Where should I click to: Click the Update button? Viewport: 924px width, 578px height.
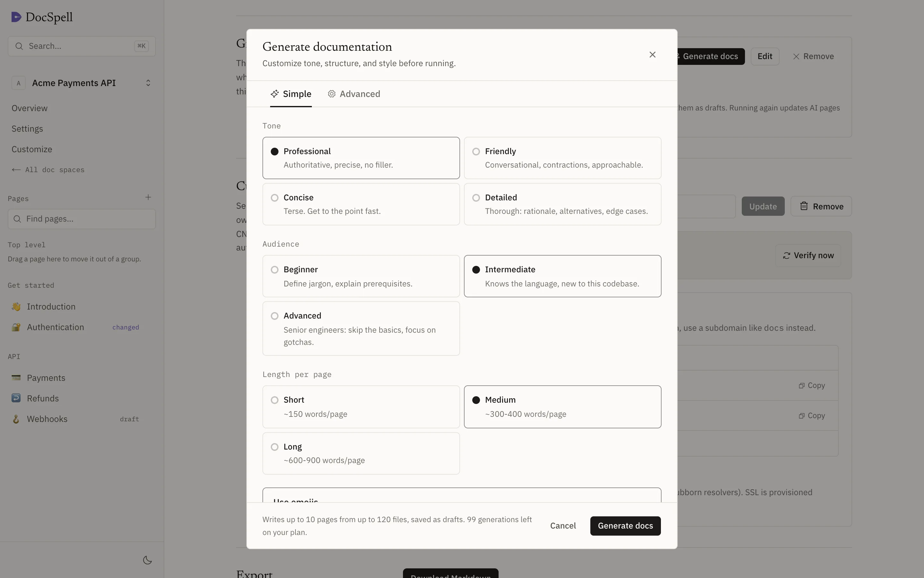coord(763,206)
